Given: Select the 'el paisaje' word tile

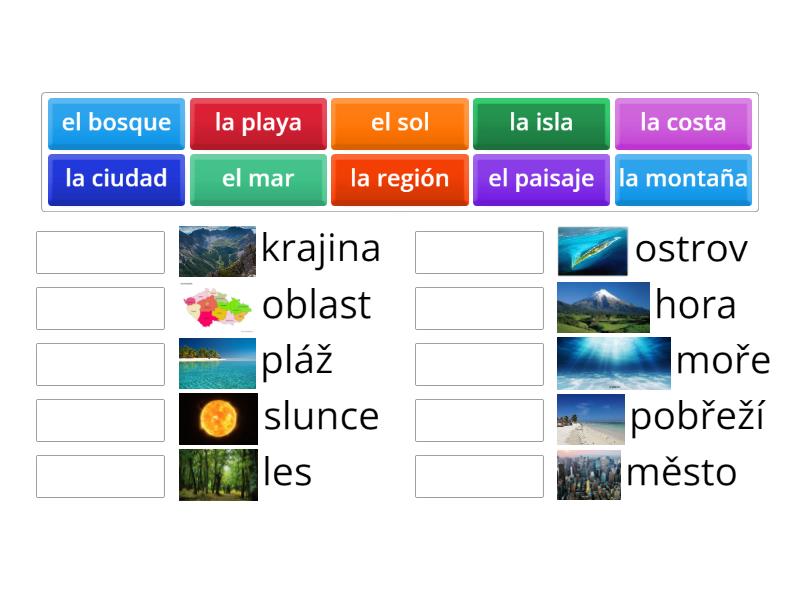Looking at the screenshot, I should pyautogui.click(x=541, y=180).
